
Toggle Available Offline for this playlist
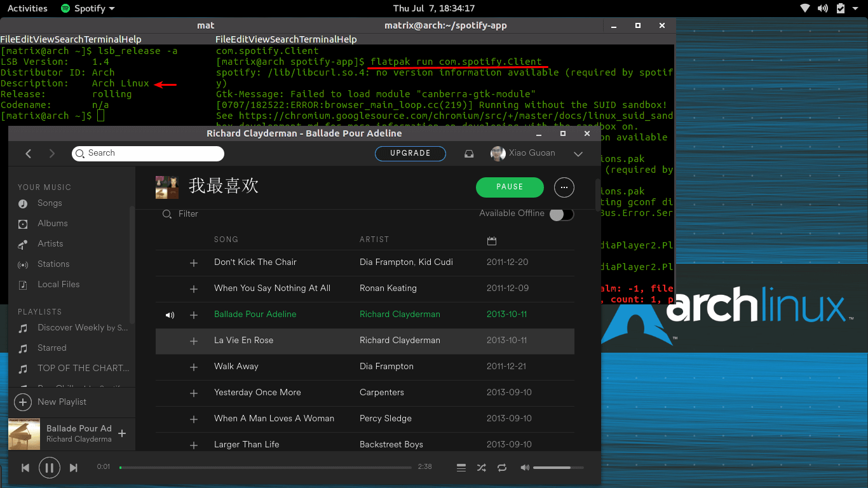[x=561, y=215]
